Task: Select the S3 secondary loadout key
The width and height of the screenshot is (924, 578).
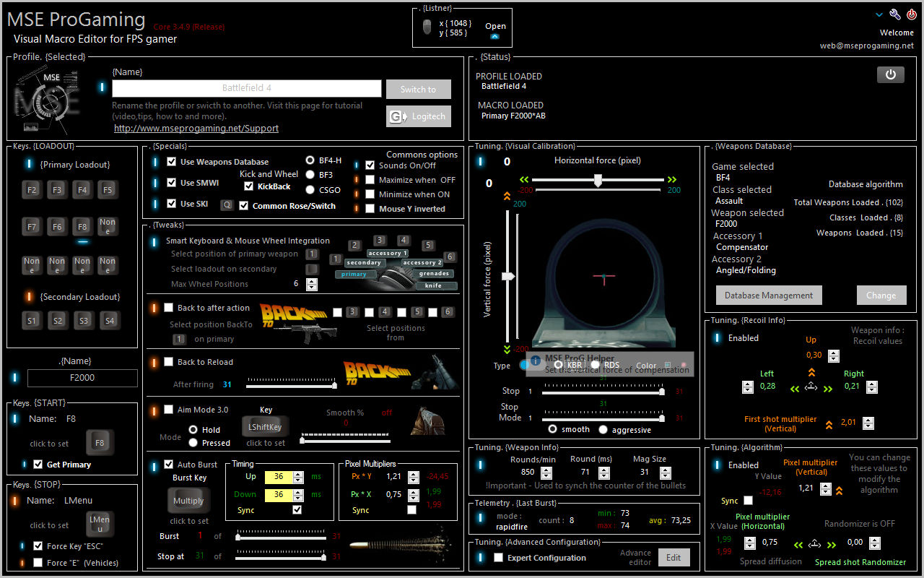Action: pos(82,320)
